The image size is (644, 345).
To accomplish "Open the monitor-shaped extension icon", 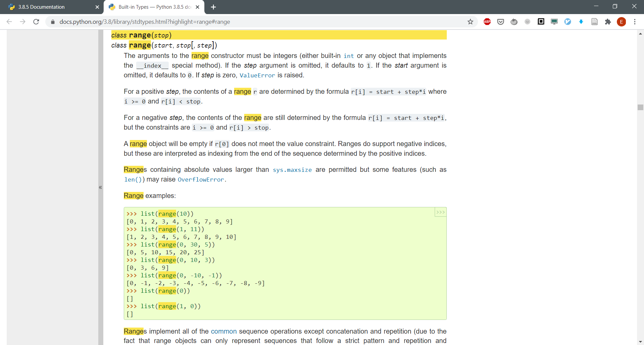I will point(554,22).
